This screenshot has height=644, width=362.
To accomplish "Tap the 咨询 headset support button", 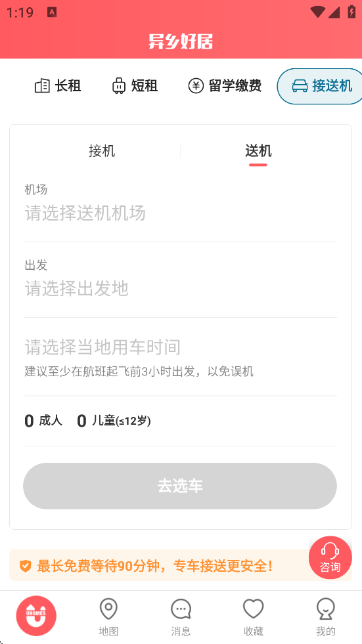I will [330, 557].
